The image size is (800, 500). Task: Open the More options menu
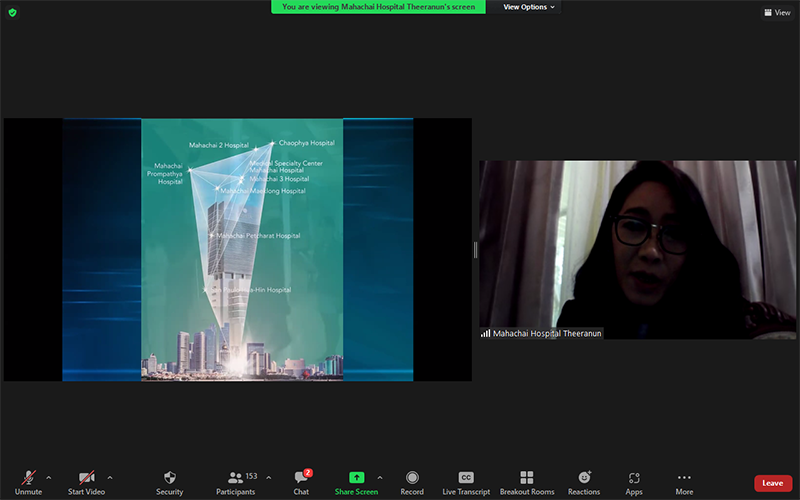(x=684, y=483)
